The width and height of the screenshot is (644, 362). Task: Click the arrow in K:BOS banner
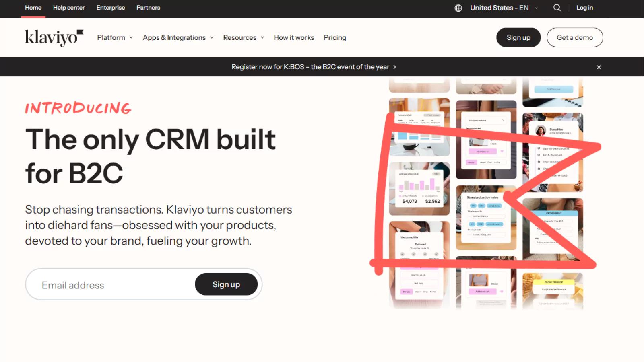click(x=395, y=67)
